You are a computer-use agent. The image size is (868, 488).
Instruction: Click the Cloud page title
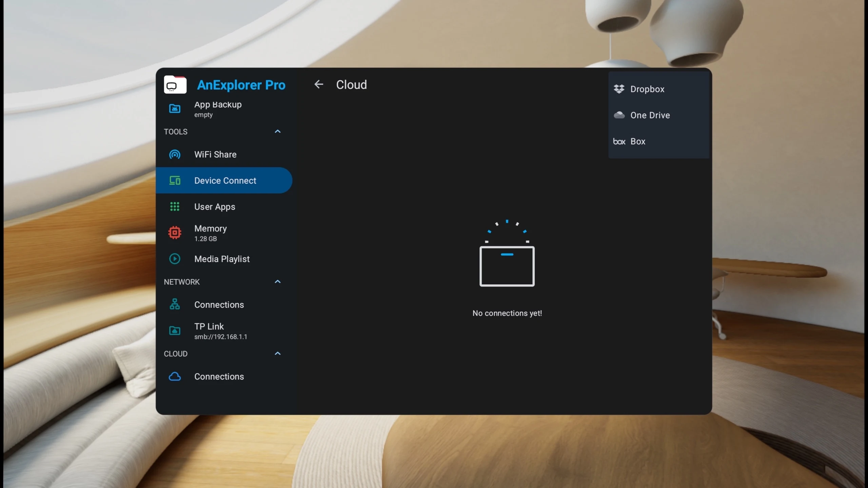[x=351, y=85]
